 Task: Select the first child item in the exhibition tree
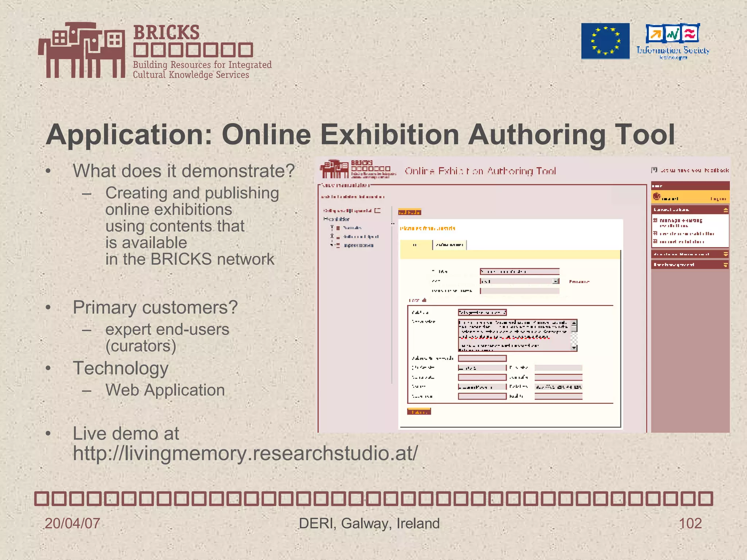352,227
